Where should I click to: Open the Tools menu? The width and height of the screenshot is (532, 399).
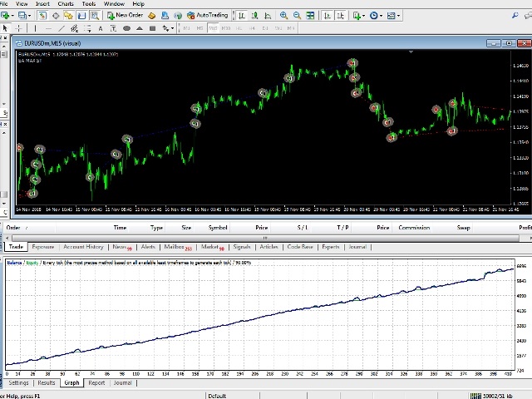pyautogui.click(x=89, y=3)
